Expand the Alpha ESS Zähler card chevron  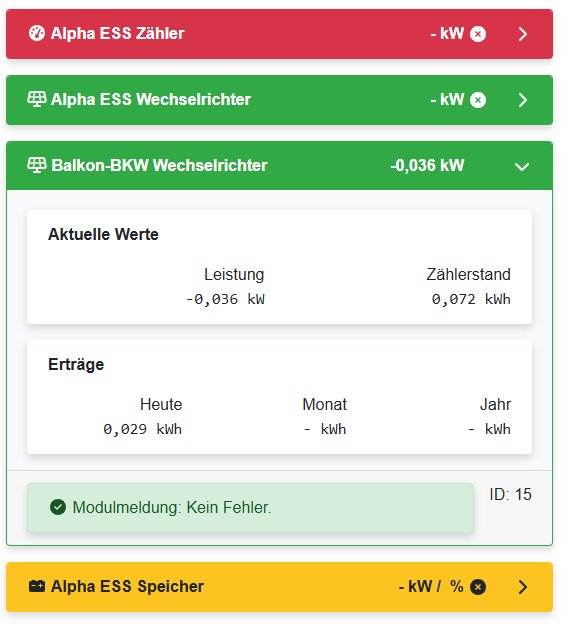pyautogui.click(x=522, y=34)
